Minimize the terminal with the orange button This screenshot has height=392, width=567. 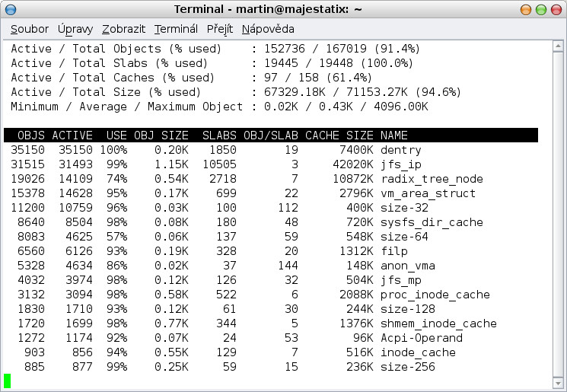526,10
